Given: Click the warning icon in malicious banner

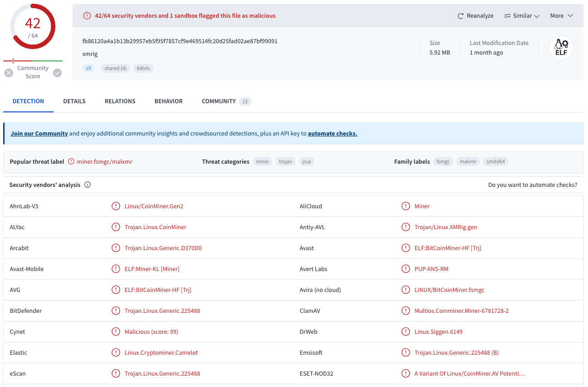Looking at the screenshot, I should [87, 16].
